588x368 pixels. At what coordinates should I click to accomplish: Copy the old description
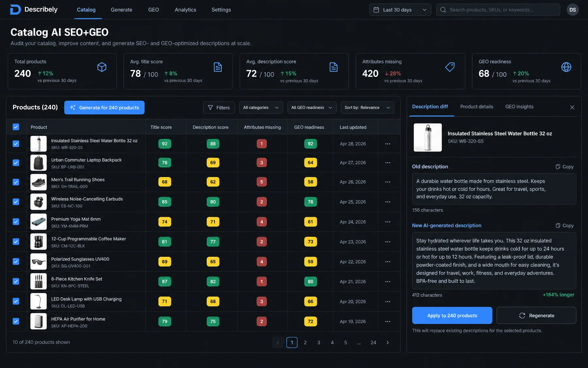[x=564, y=166]
